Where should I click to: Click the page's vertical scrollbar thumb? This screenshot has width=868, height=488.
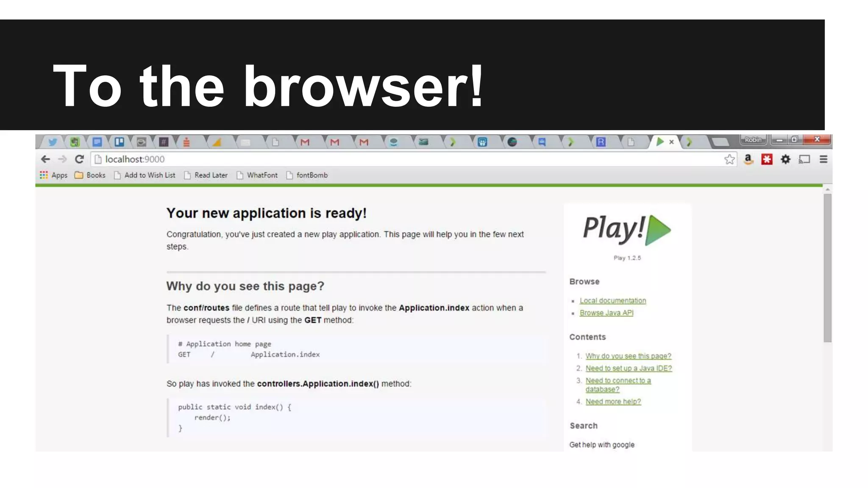827,268
